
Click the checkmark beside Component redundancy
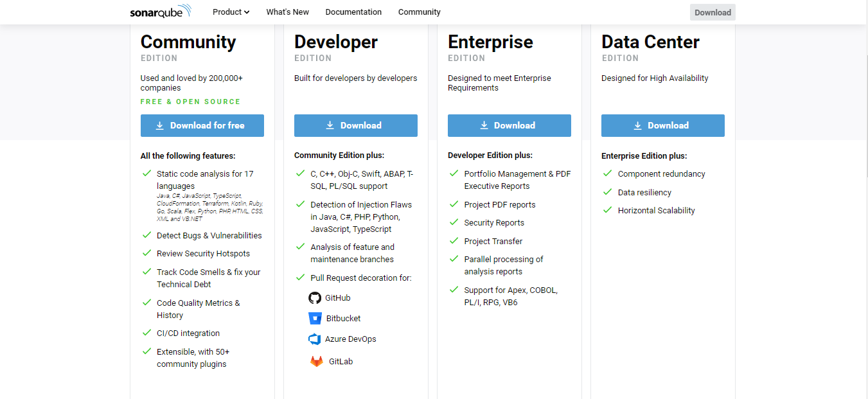click(607, 173)
